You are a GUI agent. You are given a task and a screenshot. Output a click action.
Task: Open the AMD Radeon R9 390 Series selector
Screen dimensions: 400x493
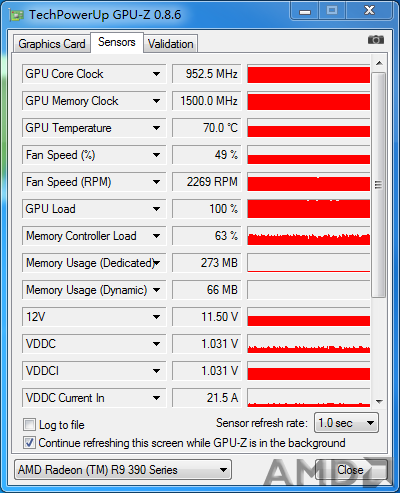123,470
